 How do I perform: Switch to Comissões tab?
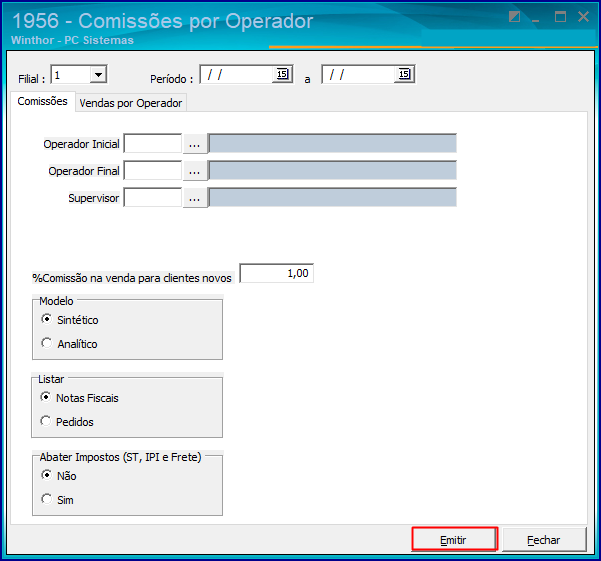coord(43,101)
